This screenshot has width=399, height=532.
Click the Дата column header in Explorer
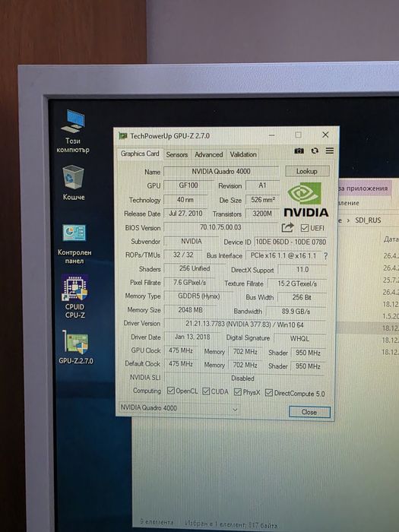pyautogui.click(x=391, y=239)
